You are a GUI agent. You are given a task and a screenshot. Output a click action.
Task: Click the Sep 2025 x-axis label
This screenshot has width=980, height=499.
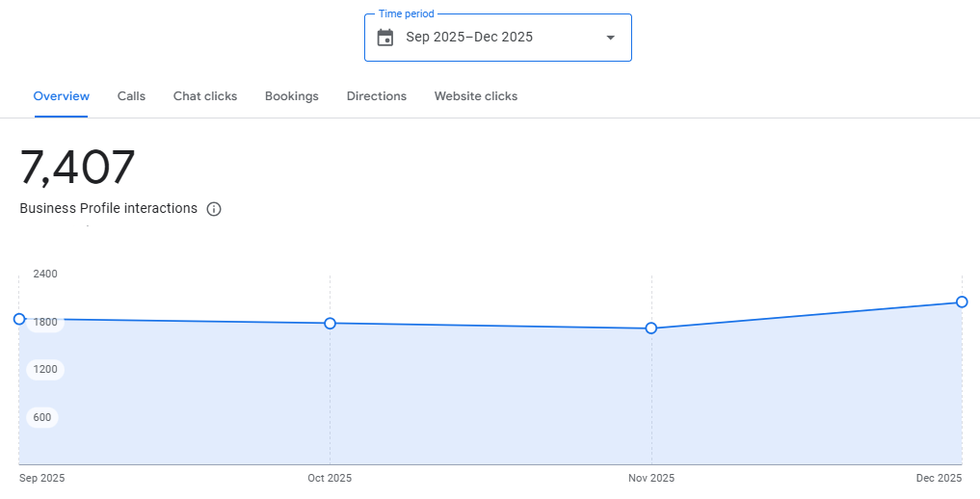tap(41, 479)
